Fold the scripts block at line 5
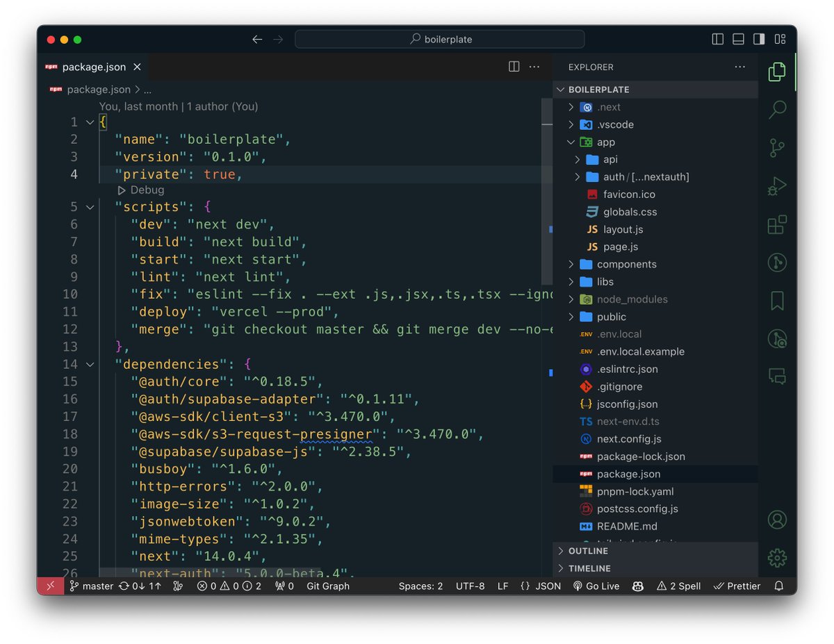 click(90, 207)
